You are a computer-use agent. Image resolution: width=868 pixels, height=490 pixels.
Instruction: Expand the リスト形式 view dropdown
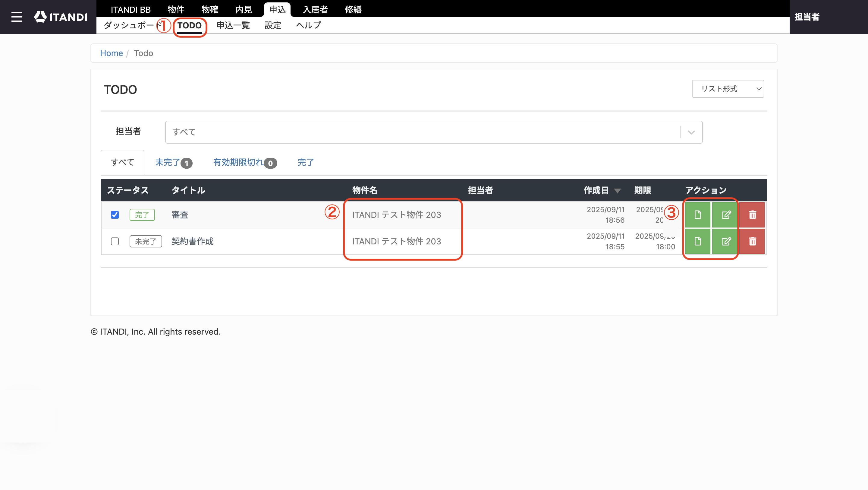click(x=728, y=89)
